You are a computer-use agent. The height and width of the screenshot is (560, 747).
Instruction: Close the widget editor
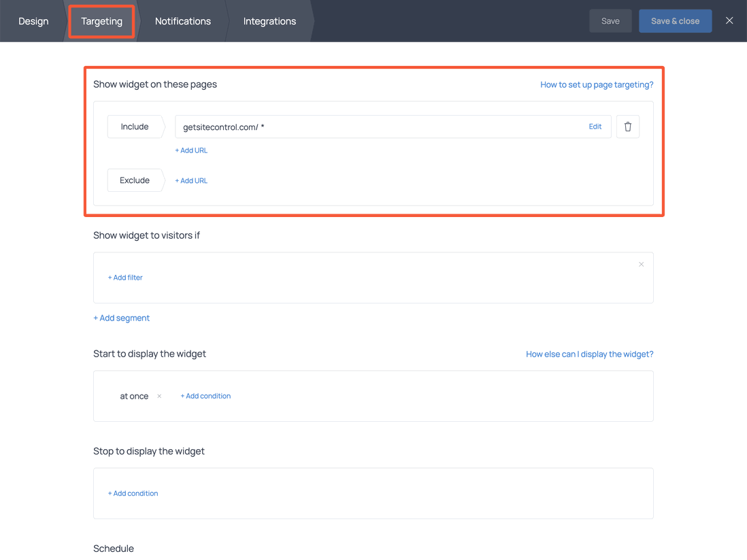click(729, 20)
